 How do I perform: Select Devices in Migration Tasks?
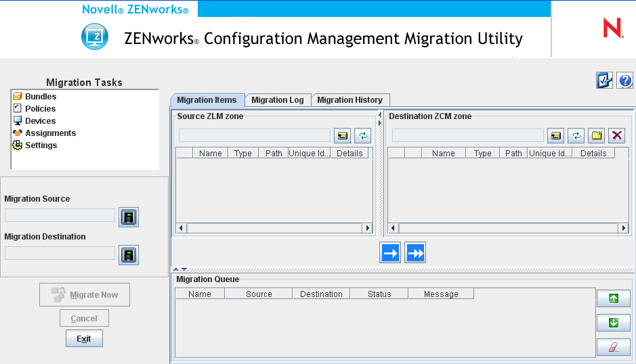34,121
